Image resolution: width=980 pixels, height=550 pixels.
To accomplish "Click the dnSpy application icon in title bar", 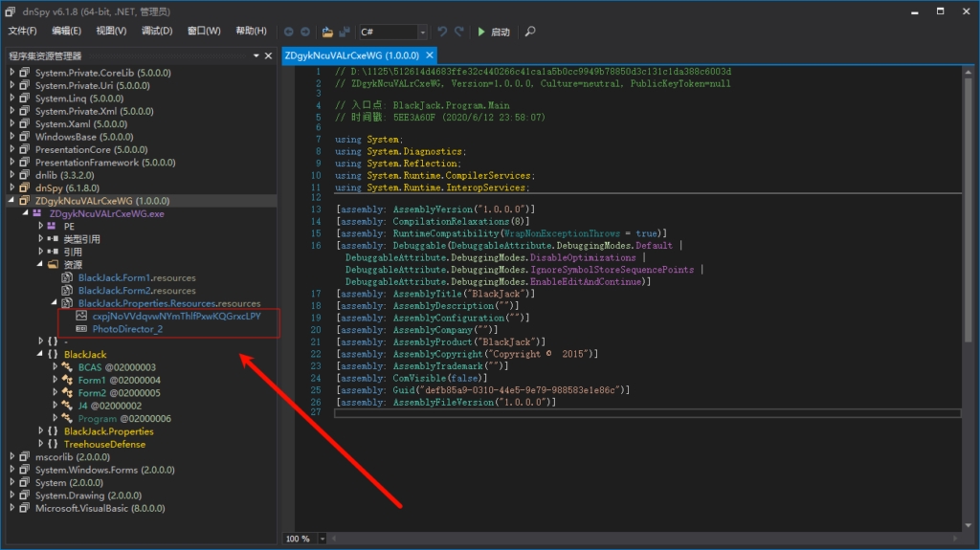I will click(x=11, y=11).
